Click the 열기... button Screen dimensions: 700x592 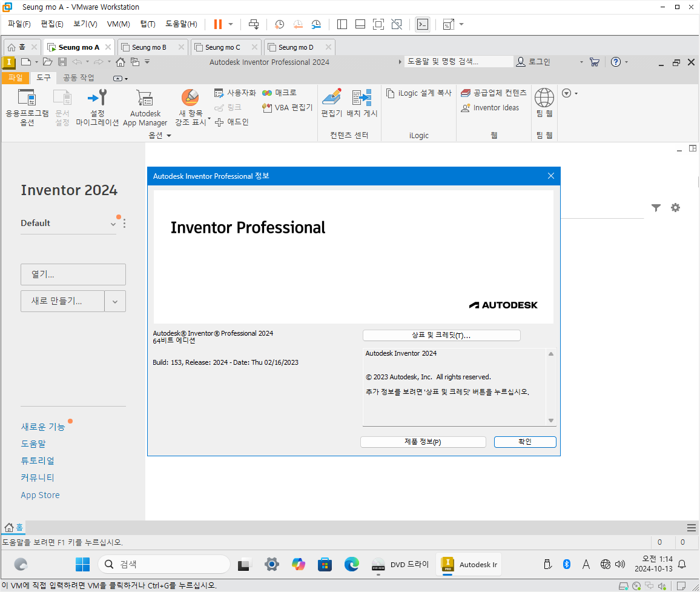click(73, 274)
